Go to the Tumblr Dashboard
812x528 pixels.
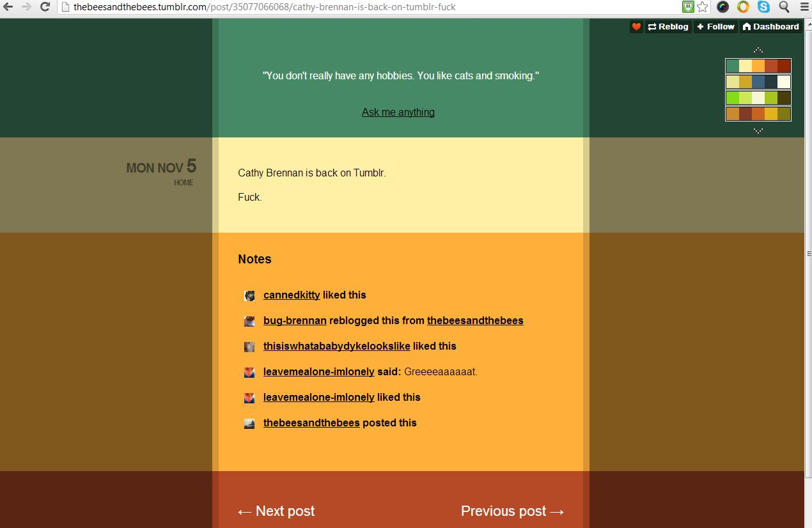pyautogui.click(x=770, y=27)
